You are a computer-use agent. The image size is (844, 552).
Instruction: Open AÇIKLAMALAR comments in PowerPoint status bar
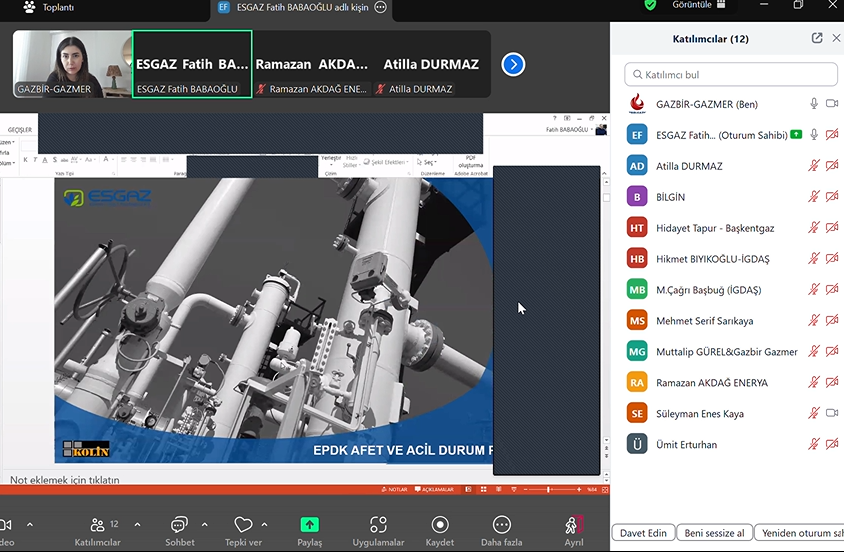434,490
